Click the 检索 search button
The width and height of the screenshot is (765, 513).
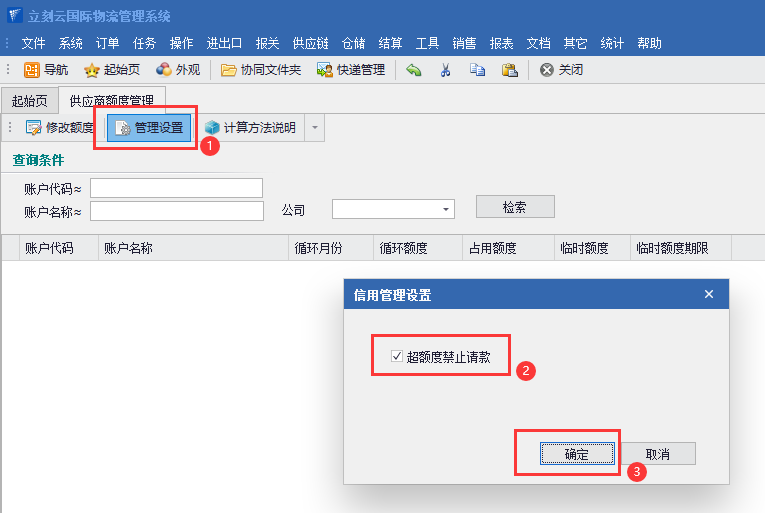[514, 207]
